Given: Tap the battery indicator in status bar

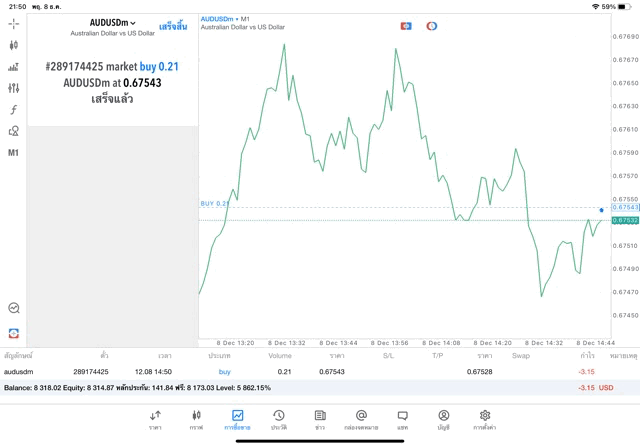Looking at the screenshot, I should coord(624,7).
